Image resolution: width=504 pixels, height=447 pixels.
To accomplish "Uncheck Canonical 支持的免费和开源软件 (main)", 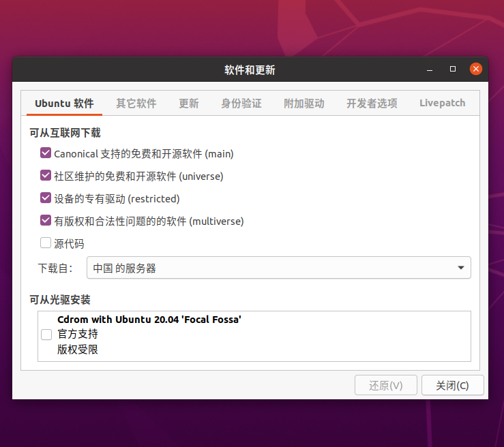I will coord(46,153).
